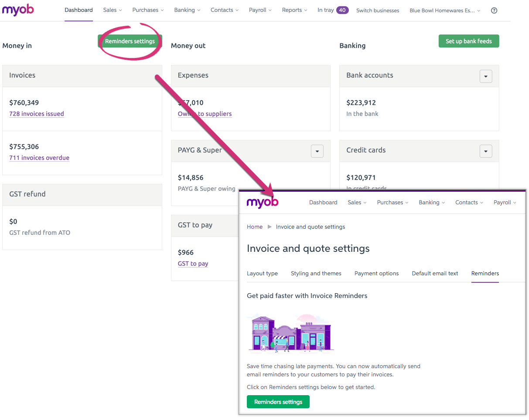This screenshot has height=420, width=529.
Task: Go to the Default email text tab
Action: click(435, 274)
